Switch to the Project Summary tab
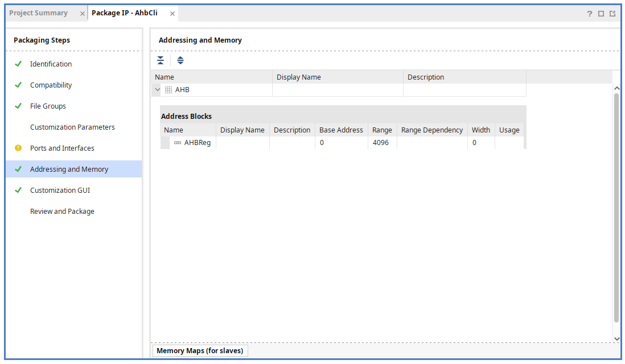 click(x=38, y=13)
